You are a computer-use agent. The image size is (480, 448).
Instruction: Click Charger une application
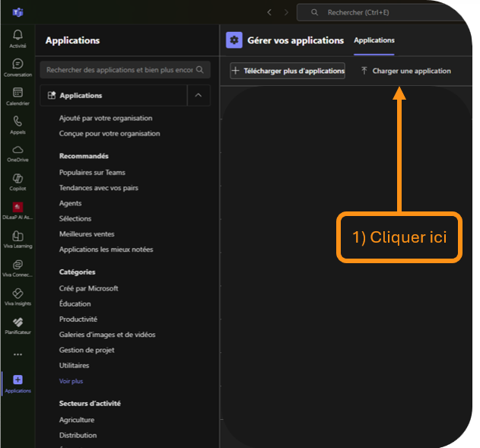coord(405,71)
